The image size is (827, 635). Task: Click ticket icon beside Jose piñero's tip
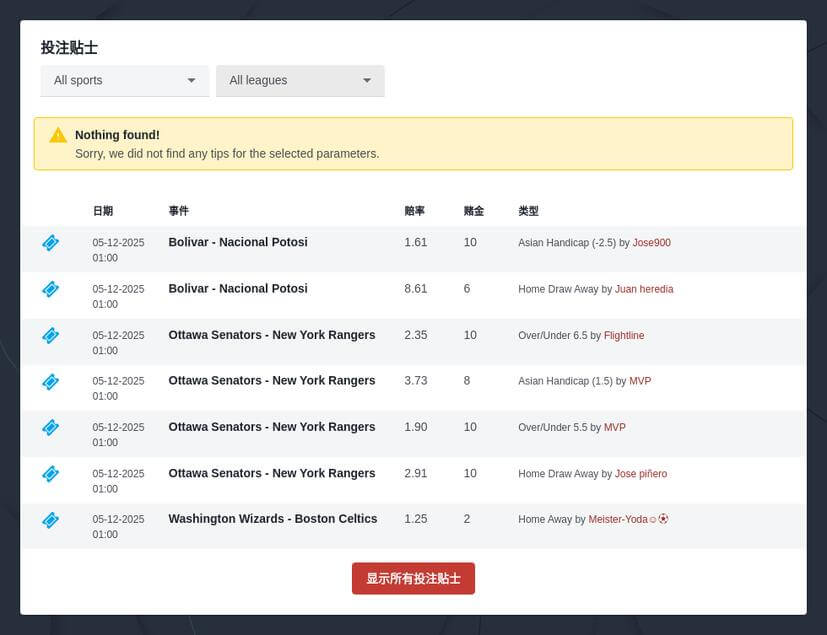pyautogui.click(x=50, y=473)
